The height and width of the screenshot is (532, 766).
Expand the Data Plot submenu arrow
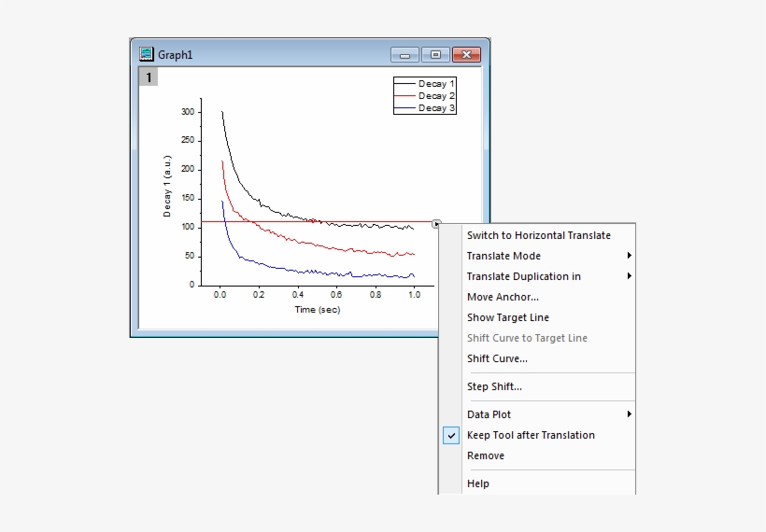click(630, 413)
